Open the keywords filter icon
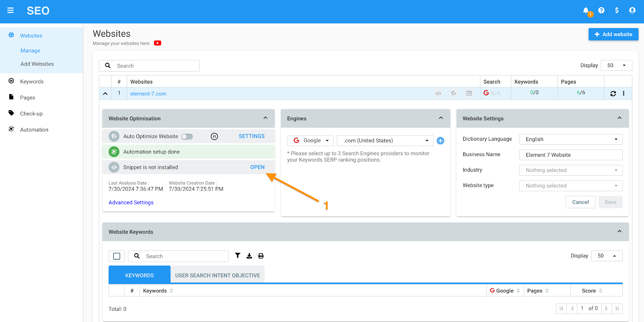Viewport: 644px width, 322px height. pyautogui.click(x=238, y=256)
